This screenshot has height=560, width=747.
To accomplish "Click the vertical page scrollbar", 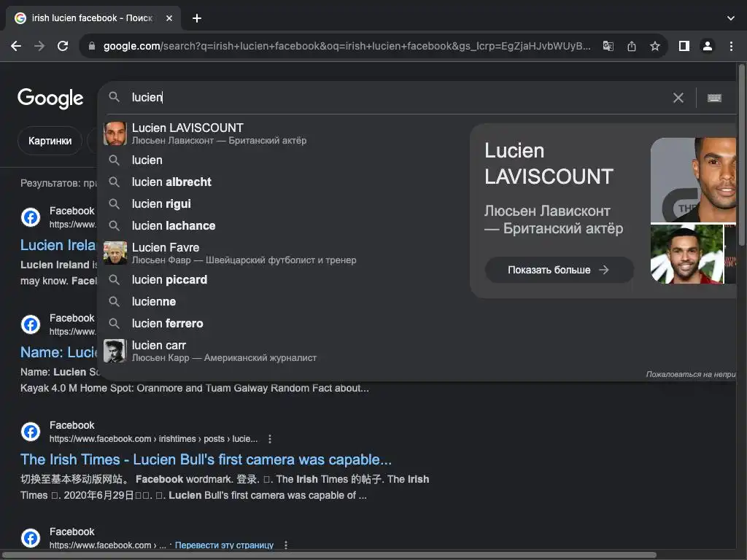I will tap(741, 155).
